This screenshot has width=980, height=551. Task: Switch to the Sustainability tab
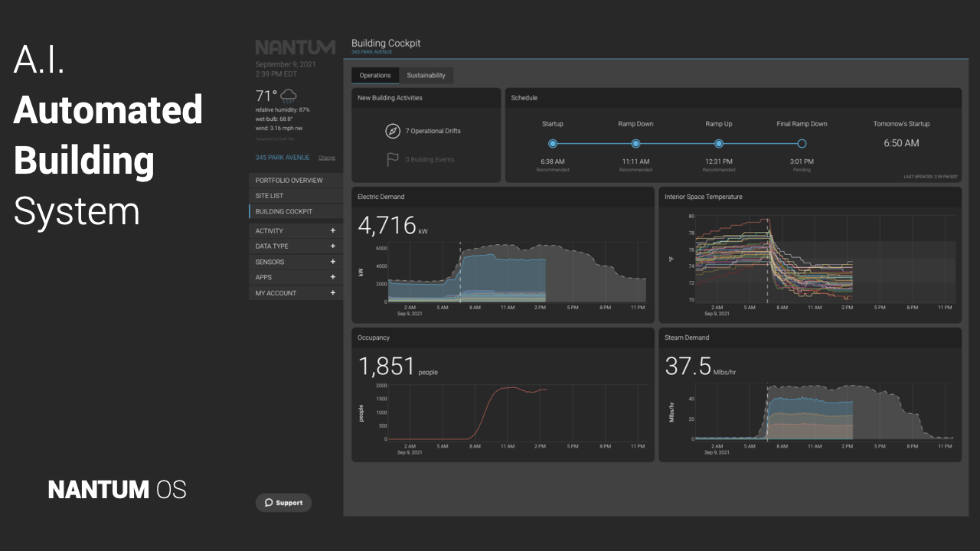(x=426, y=75)
